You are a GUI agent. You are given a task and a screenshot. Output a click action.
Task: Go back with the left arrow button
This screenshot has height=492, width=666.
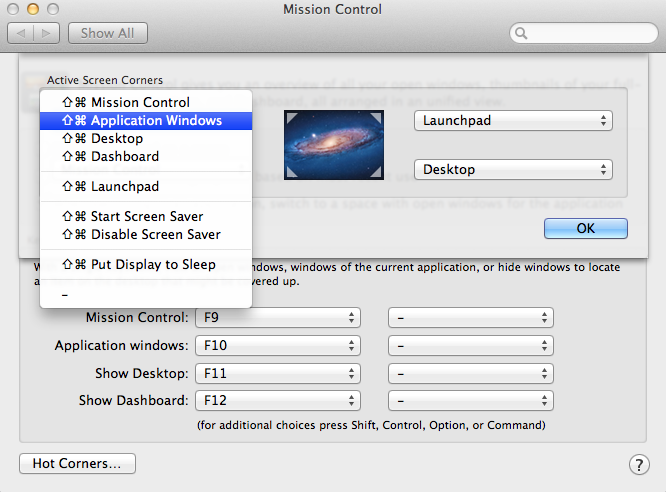(x=21, y=33)
